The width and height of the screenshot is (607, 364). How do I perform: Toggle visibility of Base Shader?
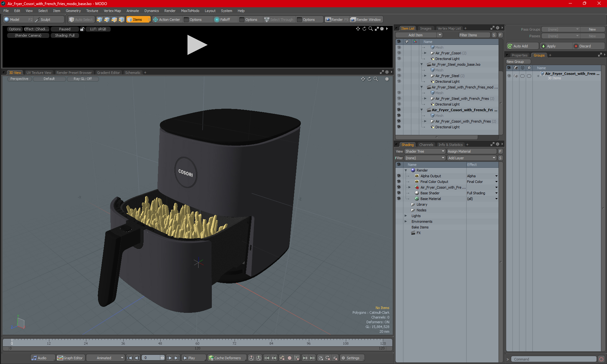tap(399, 193)
